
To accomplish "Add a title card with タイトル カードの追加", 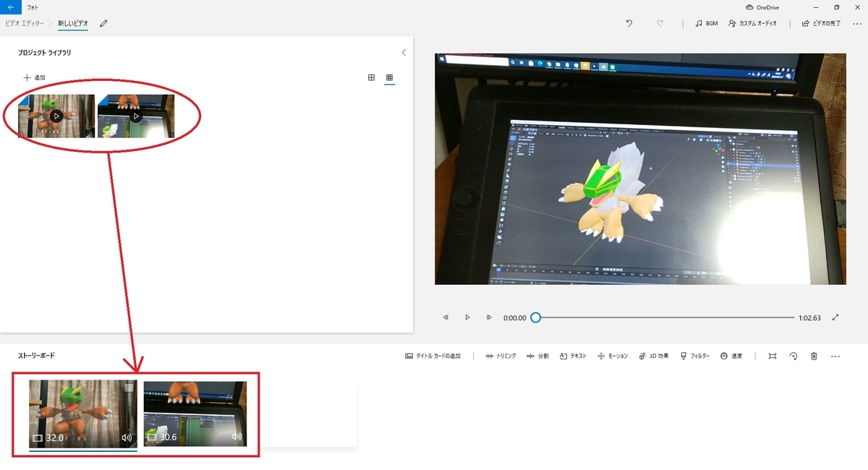I will [433, 356].
